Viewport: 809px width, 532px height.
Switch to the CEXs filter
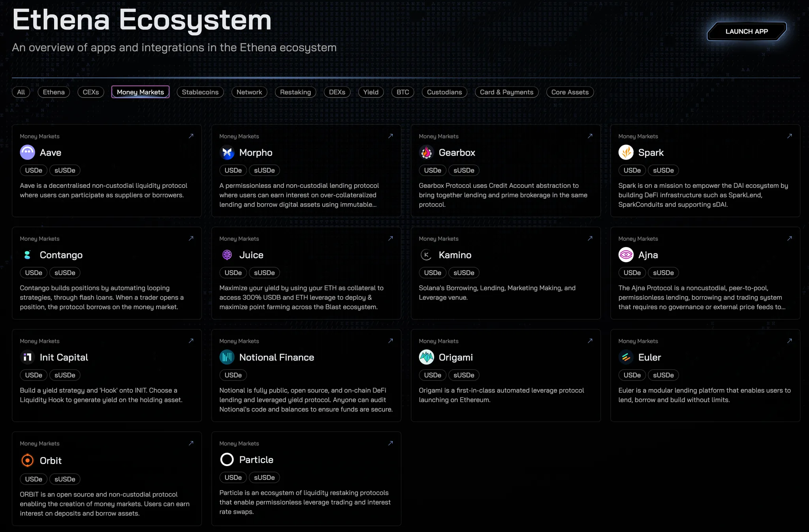point(91,92)
